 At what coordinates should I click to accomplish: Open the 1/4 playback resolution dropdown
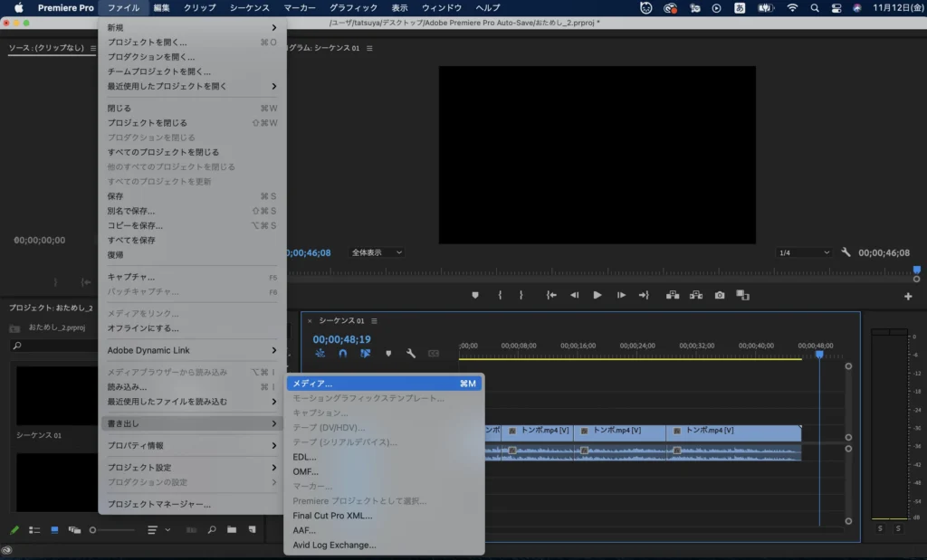[802, 252]
